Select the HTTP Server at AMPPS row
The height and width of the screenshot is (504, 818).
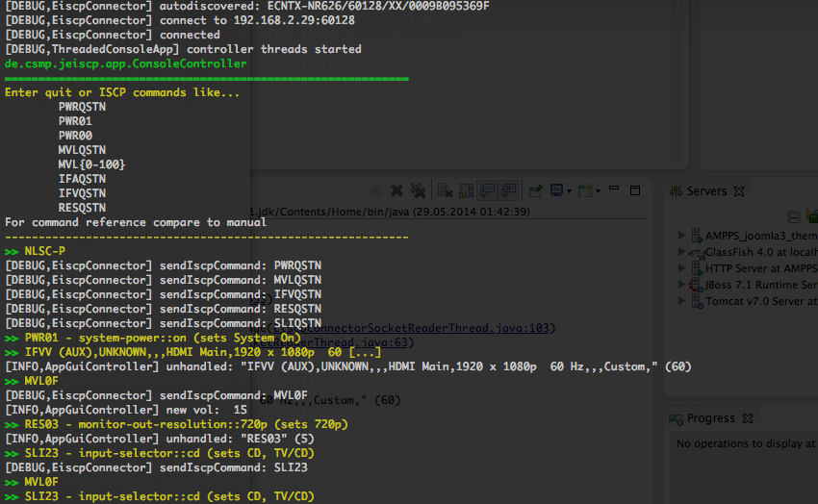coord(747,268)
